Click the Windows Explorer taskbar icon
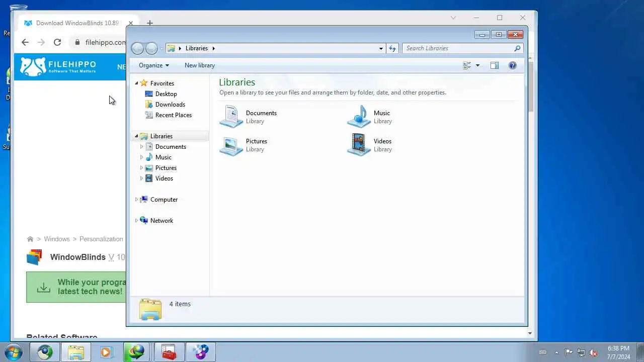This screenshot has height=362, width=644. click(76, 352)
